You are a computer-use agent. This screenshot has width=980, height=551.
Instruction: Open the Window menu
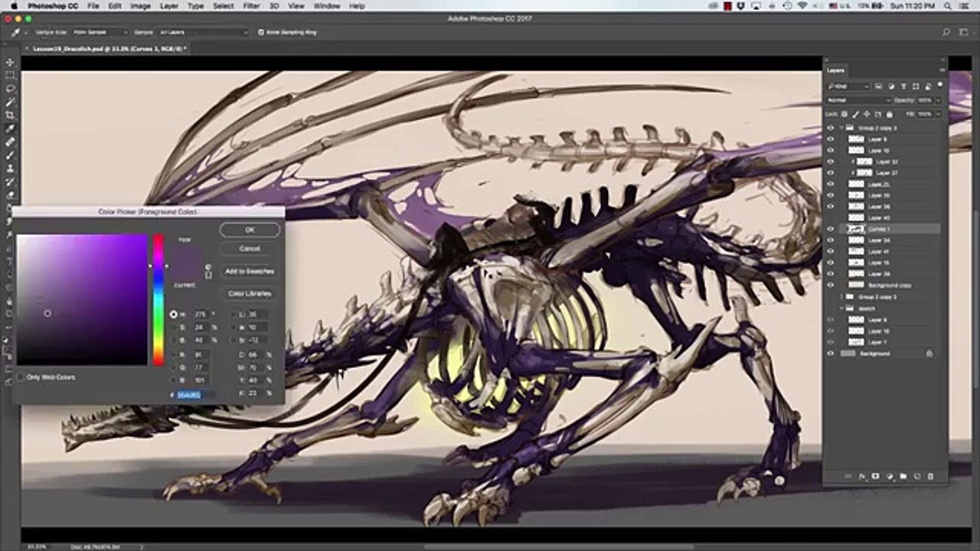pos(327,6)
